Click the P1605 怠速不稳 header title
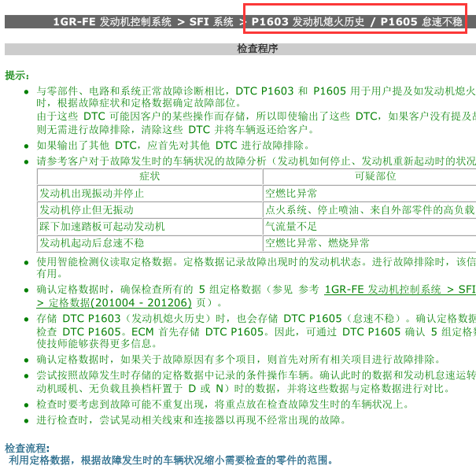The image size is (476, 473). pos(422,21)
